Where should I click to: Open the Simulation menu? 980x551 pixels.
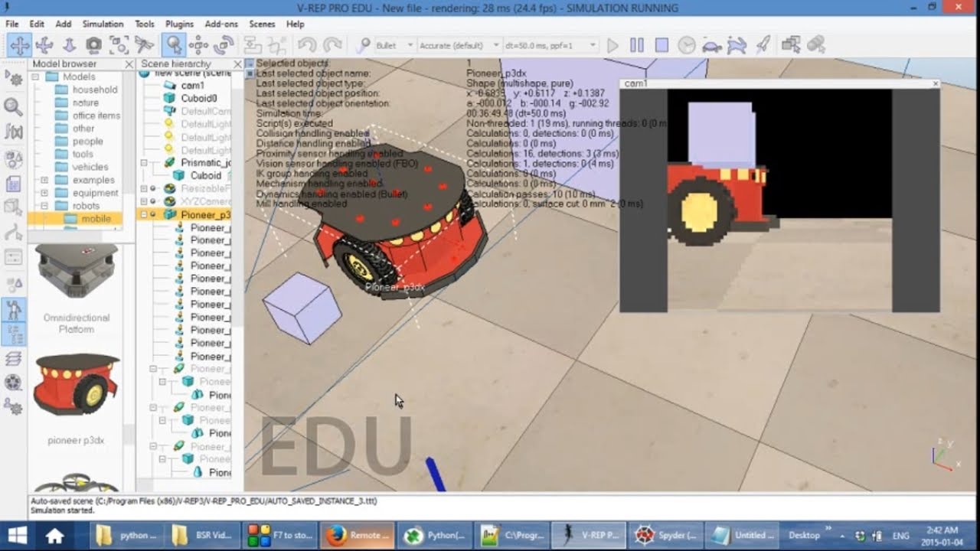point(103,24)
